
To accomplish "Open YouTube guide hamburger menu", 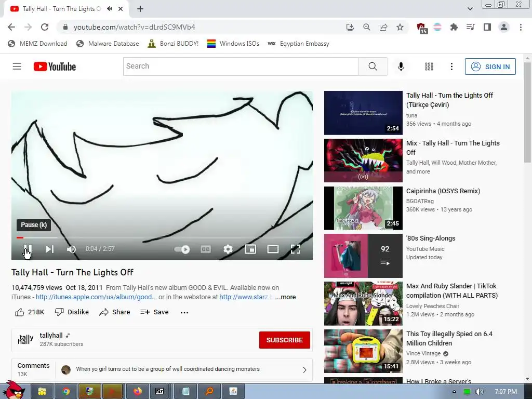I will click(17, 66).
